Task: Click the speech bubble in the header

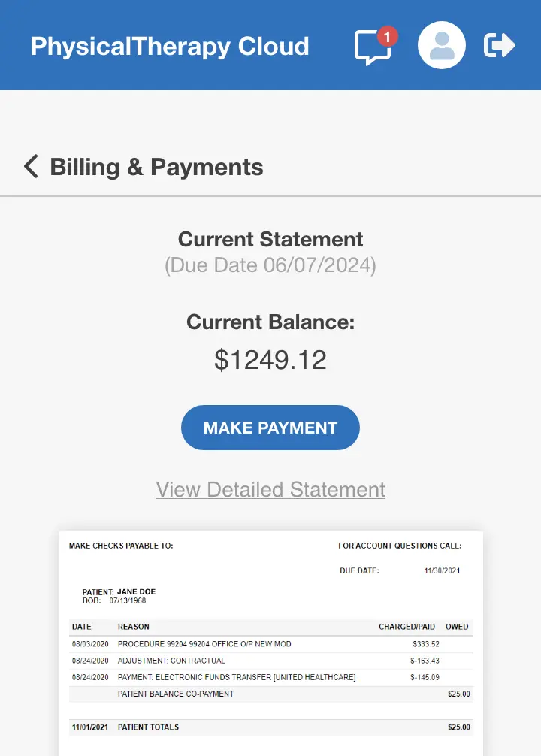Action: (370, 47)
